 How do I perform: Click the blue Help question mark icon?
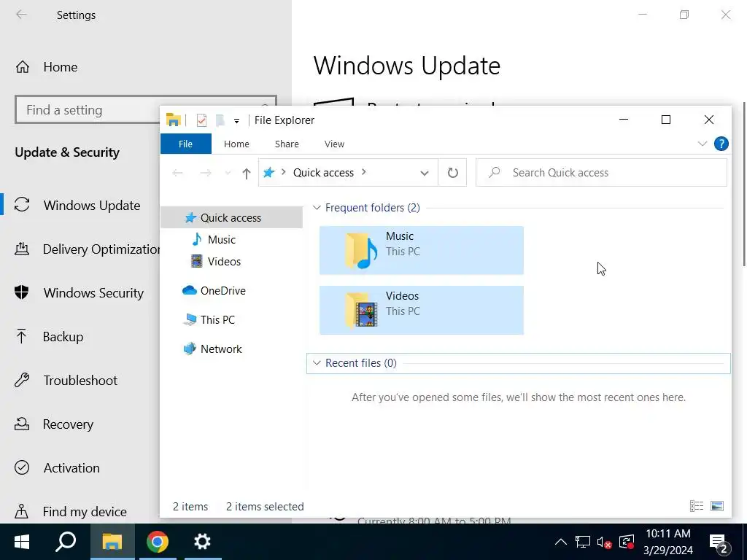point(721,144)
